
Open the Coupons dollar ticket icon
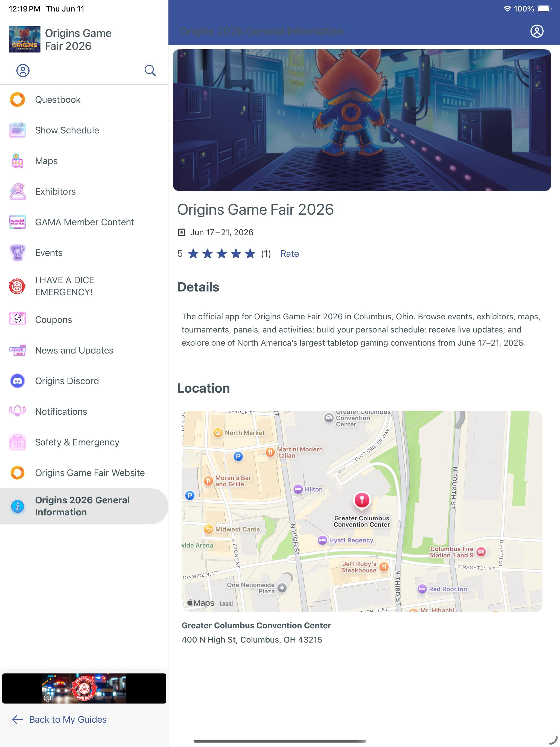tap(17, 319)
